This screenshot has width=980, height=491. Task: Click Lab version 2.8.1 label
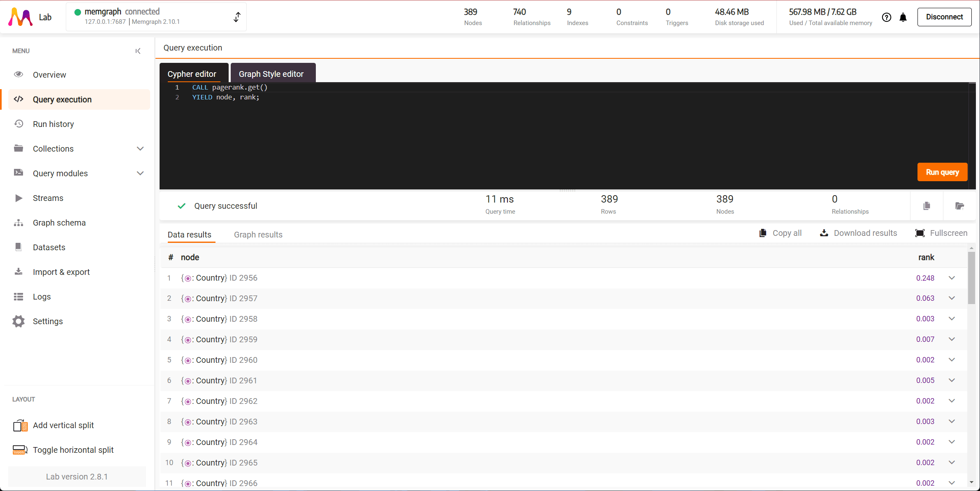pos(77,477)
